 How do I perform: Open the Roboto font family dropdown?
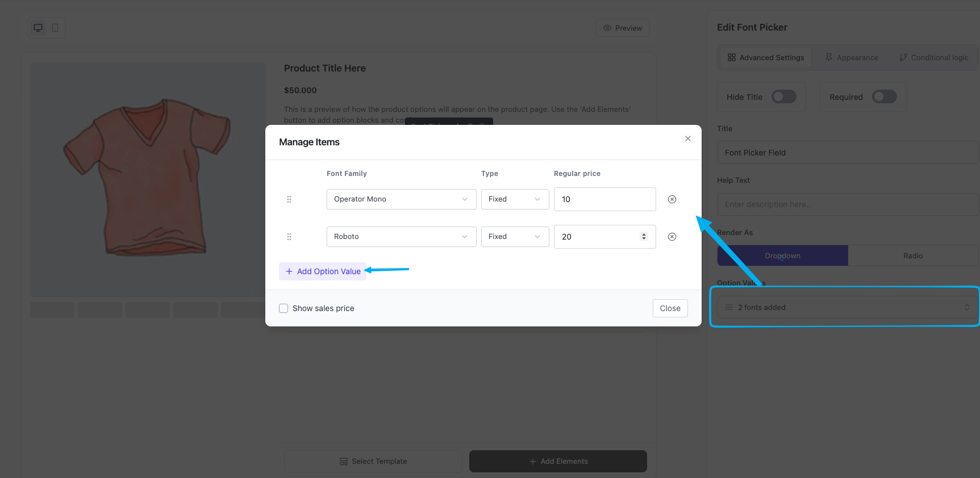click(402, 237)
